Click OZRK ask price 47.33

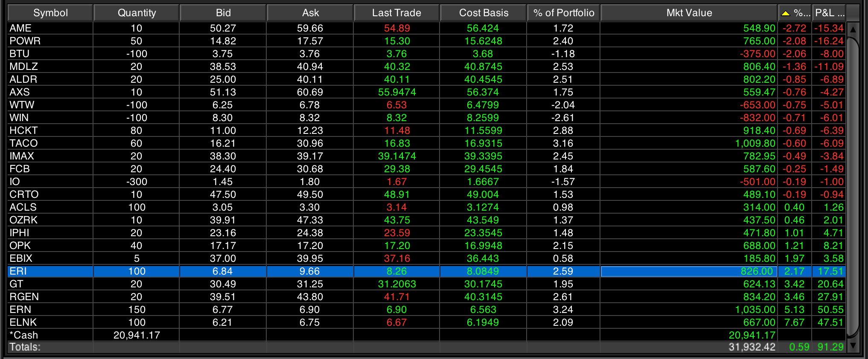[x=310, y=220]
